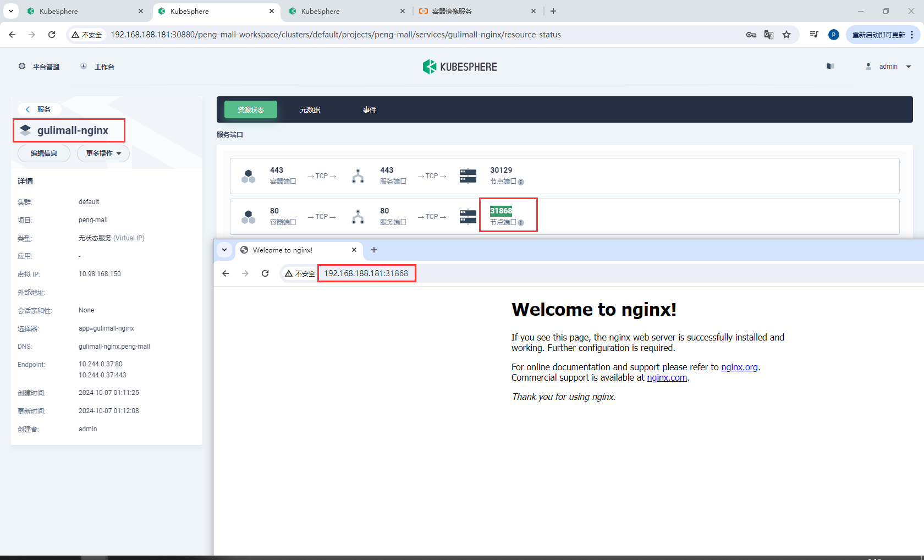Go back to 服务 services list
Viewport: 924px width, 560px height.
(x=38, y=109)
